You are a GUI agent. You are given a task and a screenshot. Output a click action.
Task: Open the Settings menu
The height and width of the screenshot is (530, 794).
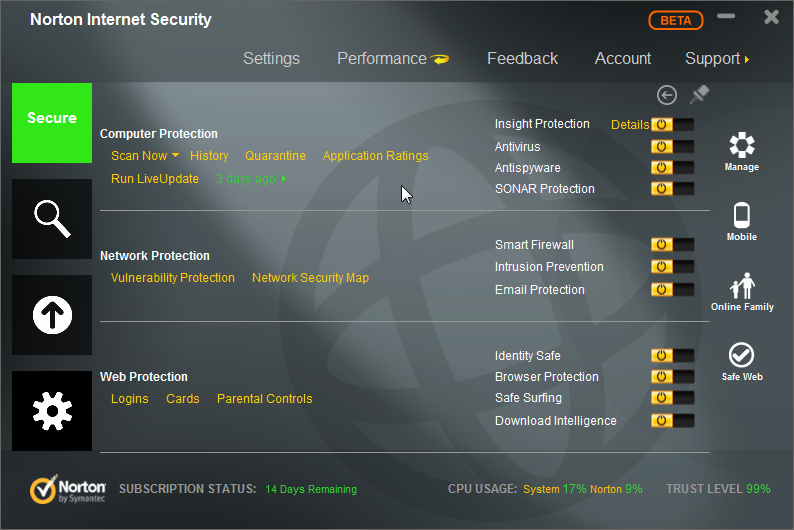pyautogui.click(x=271, y=59)
